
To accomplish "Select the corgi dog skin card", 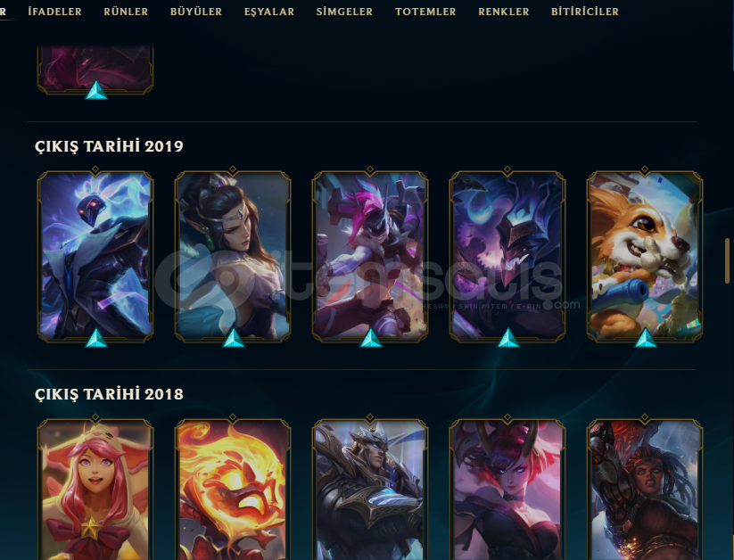I will click(x=645, y=256).
